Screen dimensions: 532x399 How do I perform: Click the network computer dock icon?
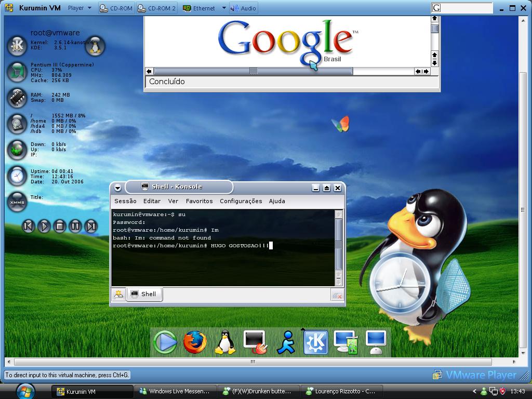pyautogui.click(x=345, y=342)
